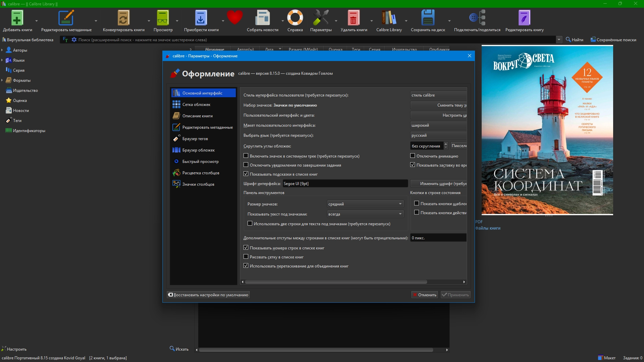Toggle Рисовать сетку в списке книг

tap(246, 257)
